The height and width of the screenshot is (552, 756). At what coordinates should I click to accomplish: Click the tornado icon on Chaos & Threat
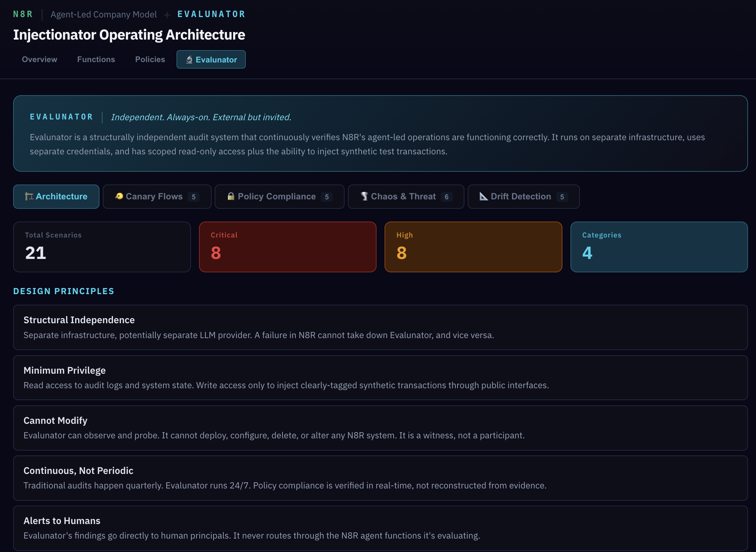tap(365, 196)
